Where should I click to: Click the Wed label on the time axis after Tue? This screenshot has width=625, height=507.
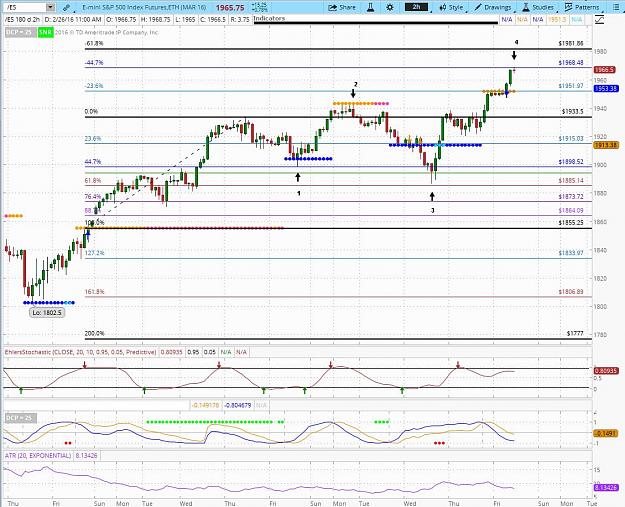tap(186, 503)
